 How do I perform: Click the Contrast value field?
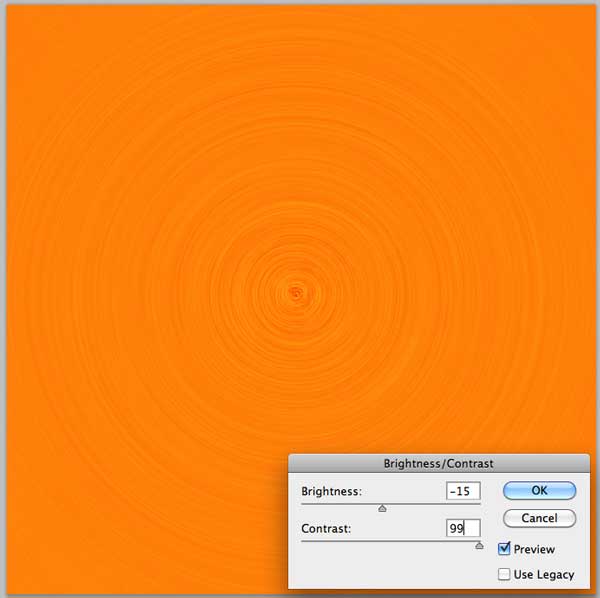[x=463, y=528]
